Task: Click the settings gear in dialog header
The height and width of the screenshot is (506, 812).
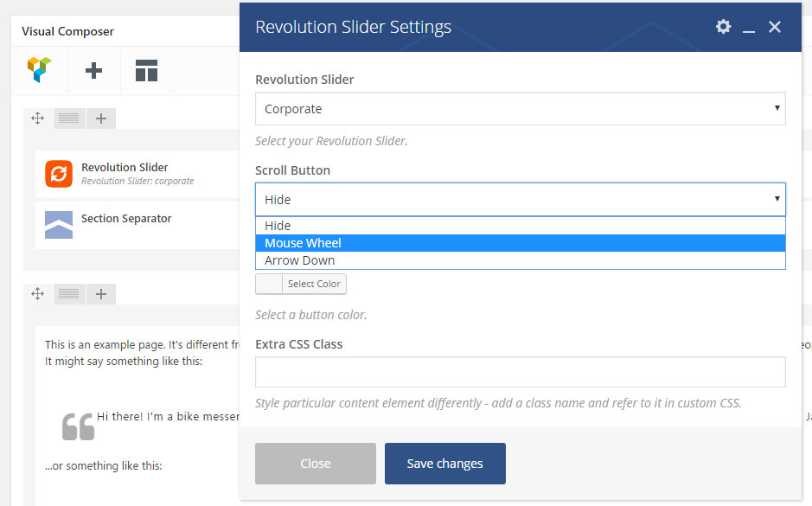Action: 723,27
